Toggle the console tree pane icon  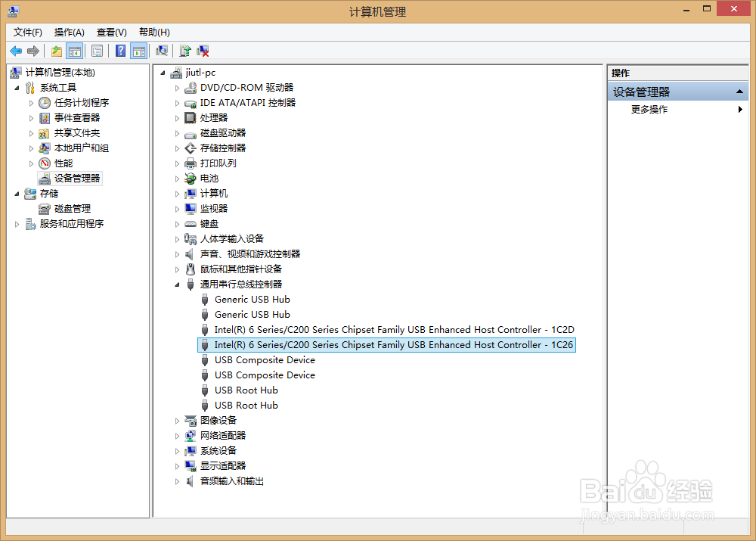[73, 51]
